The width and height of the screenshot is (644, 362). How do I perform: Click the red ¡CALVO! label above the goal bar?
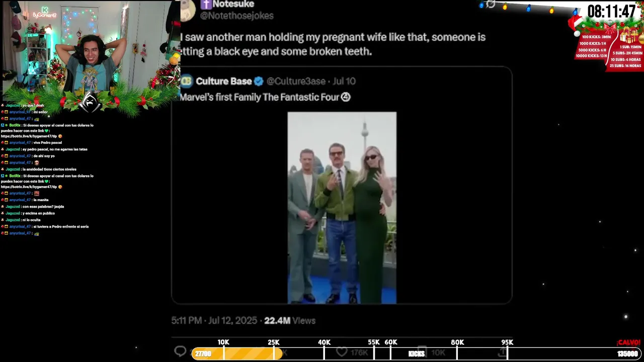point(628,342)
